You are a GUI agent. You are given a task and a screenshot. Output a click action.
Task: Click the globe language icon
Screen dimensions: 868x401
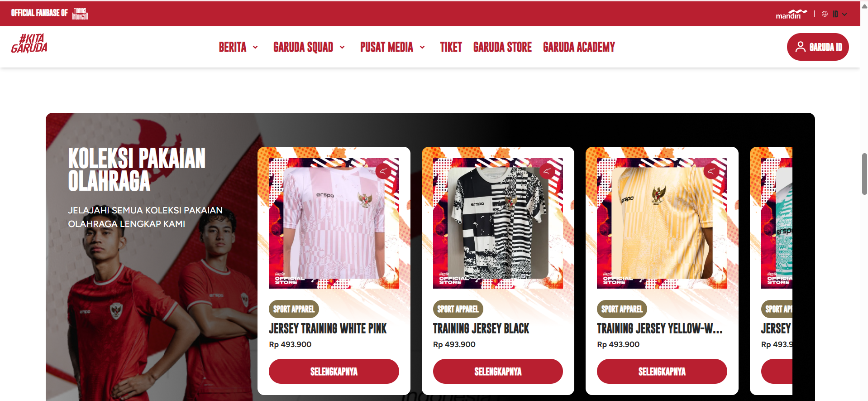point(825,14)
